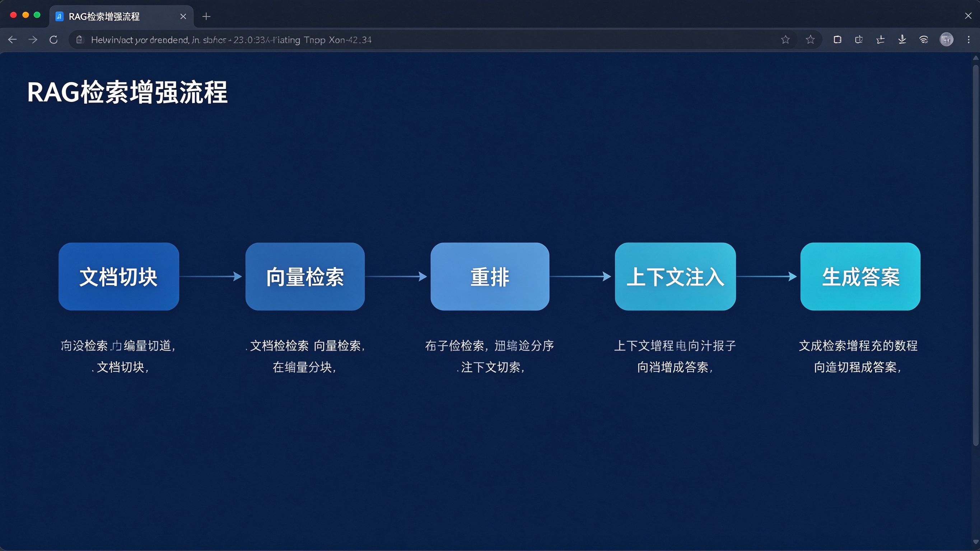Click the red close window dot
Viewport: 980px width, 551px height.
click(13, 15)
